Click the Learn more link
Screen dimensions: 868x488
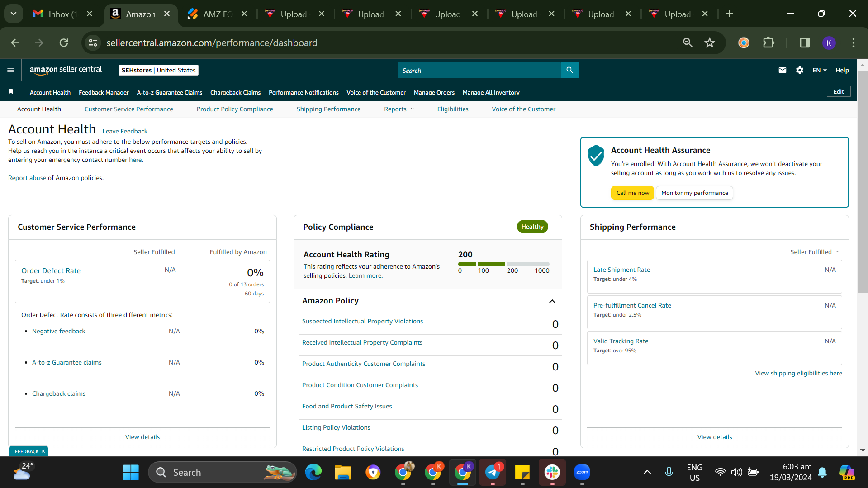coord(365,275)
